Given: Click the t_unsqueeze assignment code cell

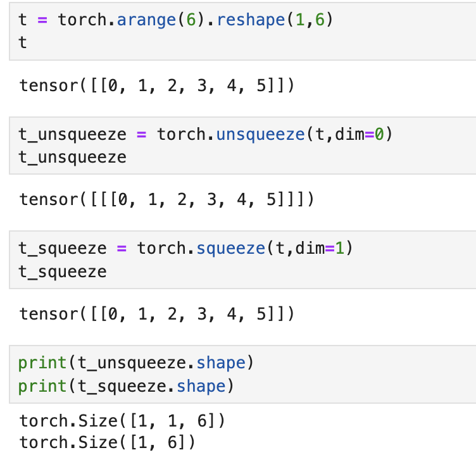Looking at the screenshot, I should 242,146.
